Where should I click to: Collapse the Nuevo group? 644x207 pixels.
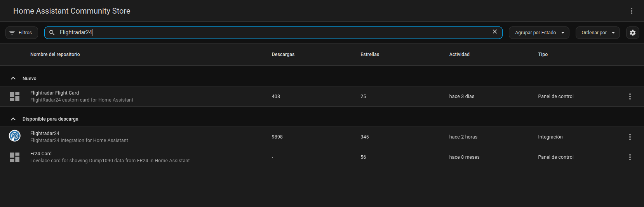click(13, 79)
